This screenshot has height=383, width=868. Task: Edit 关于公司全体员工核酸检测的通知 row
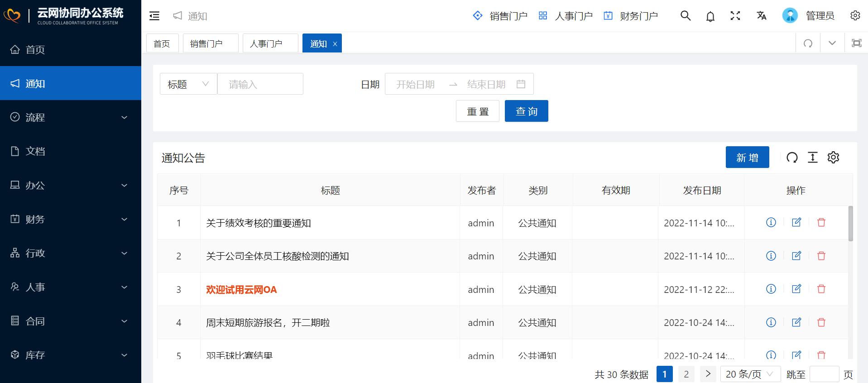tap(796, 256)
